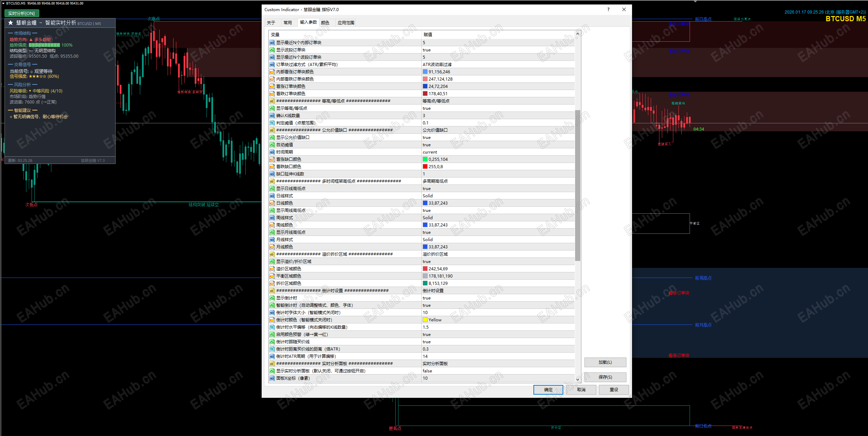Click the help question mark in dialog title
Viewport: 868px width, 436px height.
[608, 10]
